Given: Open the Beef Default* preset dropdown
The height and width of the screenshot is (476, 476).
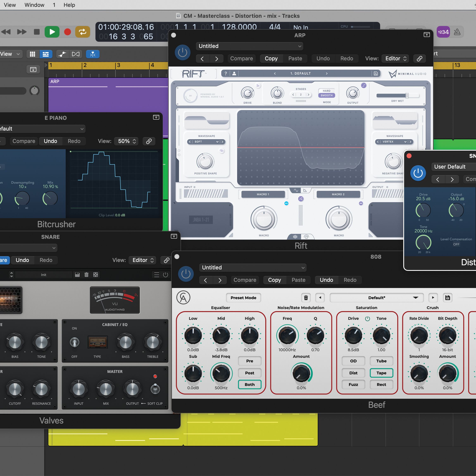Looking at the screenshot, I should 376,298.
